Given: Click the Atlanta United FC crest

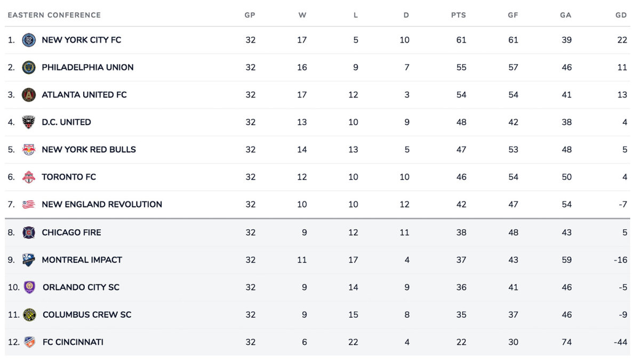Looking at the screenshot, I should click(x=29, y=95).
